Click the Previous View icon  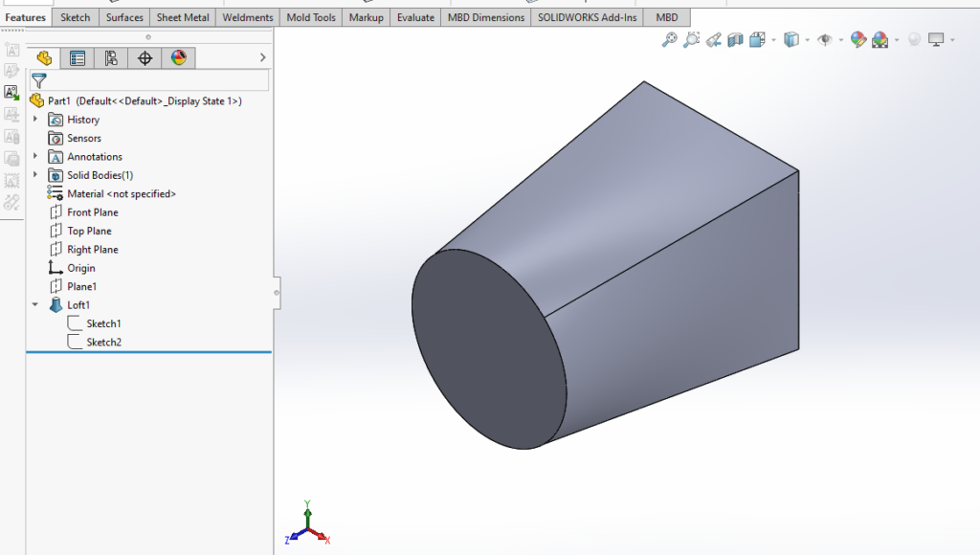pos(714,39)
